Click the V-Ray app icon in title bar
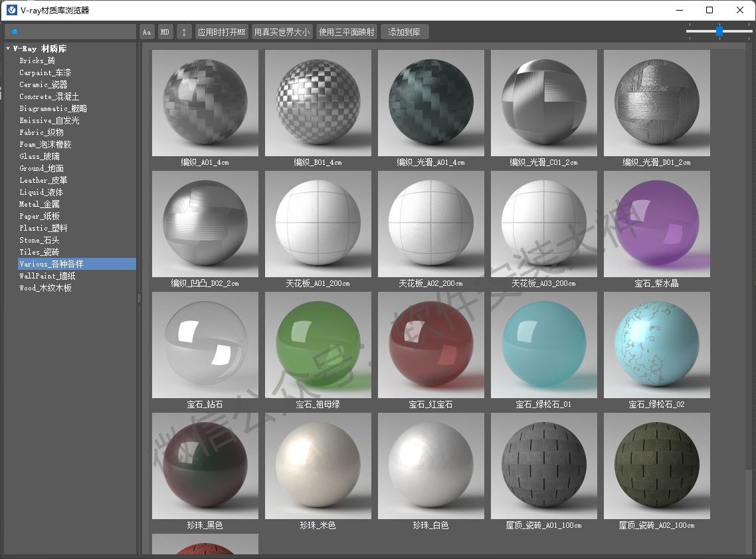This screenshot has height=559, width=756. [11, 10]
